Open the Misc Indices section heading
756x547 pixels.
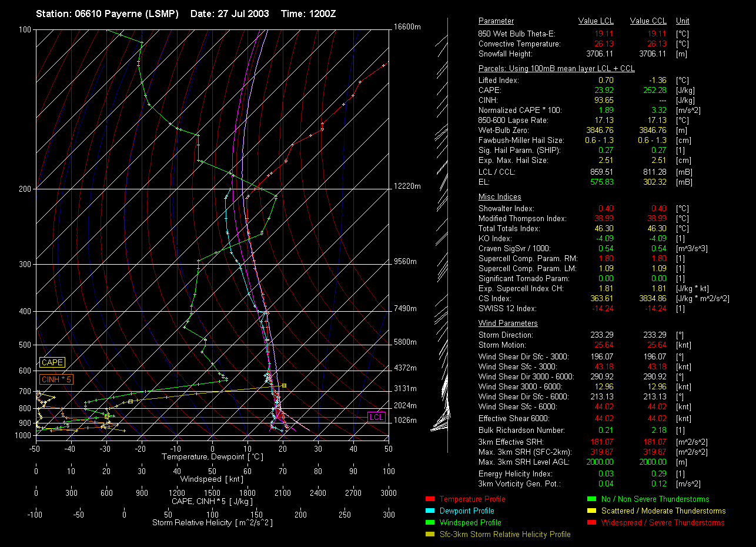(500, 197)
